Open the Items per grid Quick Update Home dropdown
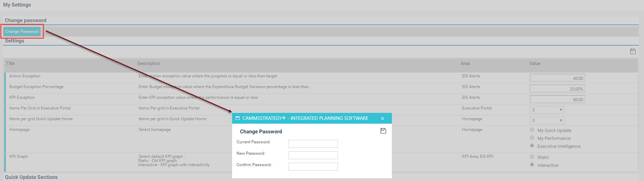Viewport: 644px width, 181px height. (x=547, y=121)
